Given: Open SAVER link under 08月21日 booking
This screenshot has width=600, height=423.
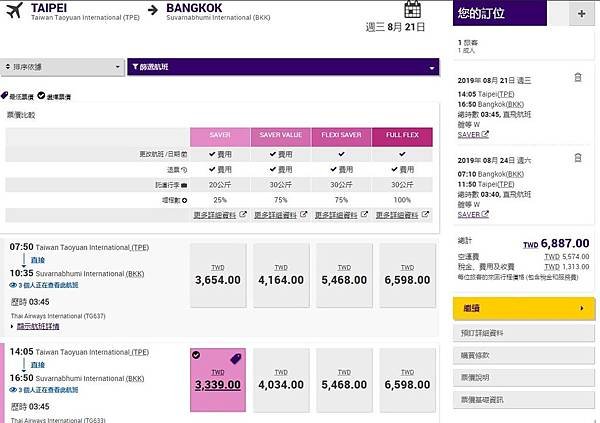Looking at the screenshot, I should pos(473,134).
